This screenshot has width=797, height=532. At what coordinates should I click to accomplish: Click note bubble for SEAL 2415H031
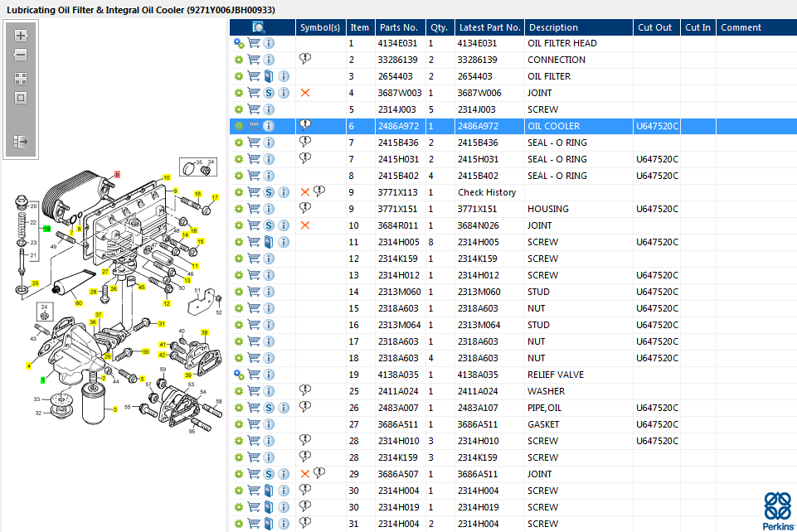pyautogui.click(x=305, y=158)
